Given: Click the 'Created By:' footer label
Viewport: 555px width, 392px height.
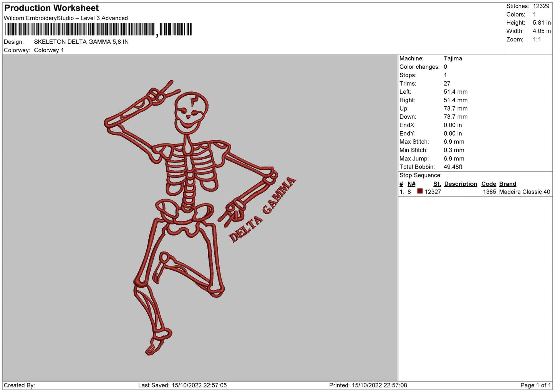Looking at the screenshot, I should point(19,385).
